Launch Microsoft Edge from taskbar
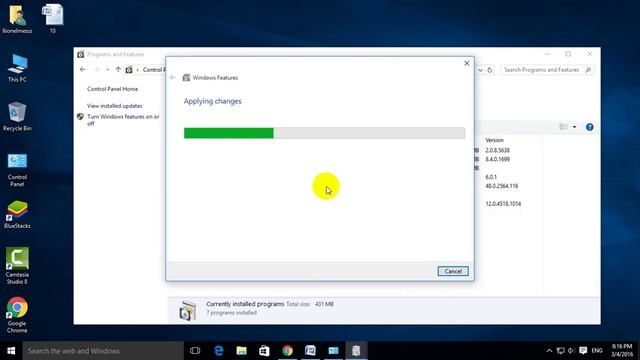640x360 pixels. click(x=219, y=351)
